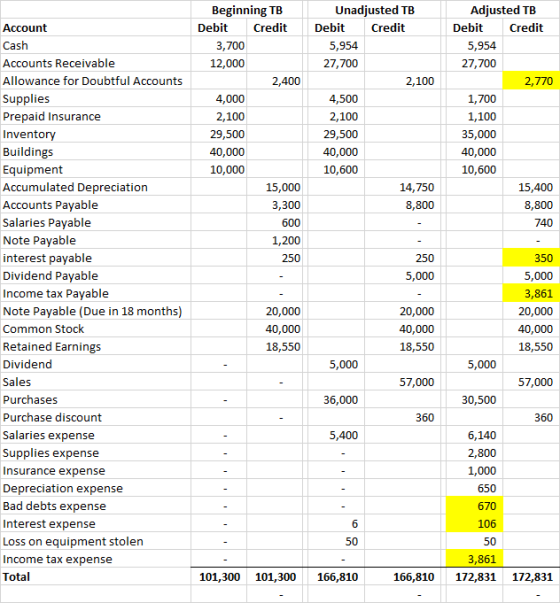The width and height of the screenshot is (560, 603).
Task: Click the Adjusted TB header cell
Action: [503, 10]
